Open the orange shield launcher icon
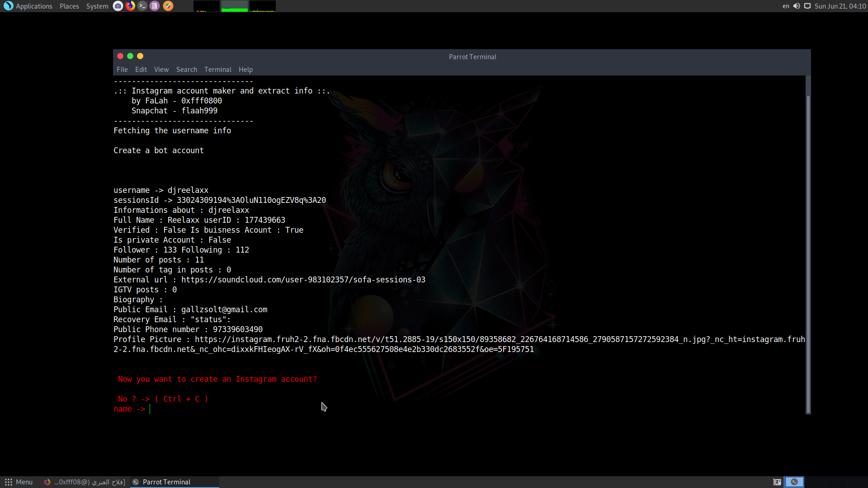868x488 pixels. [x=168, y=6]
